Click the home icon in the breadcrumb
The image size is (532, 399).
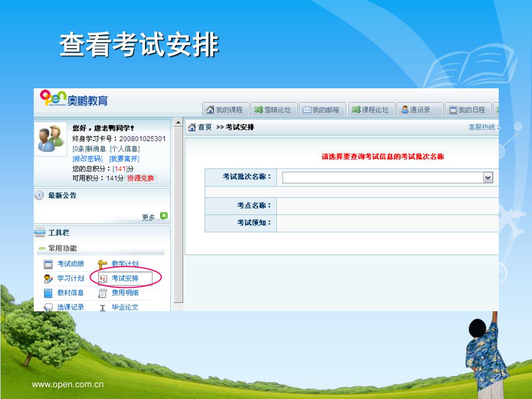192,127
